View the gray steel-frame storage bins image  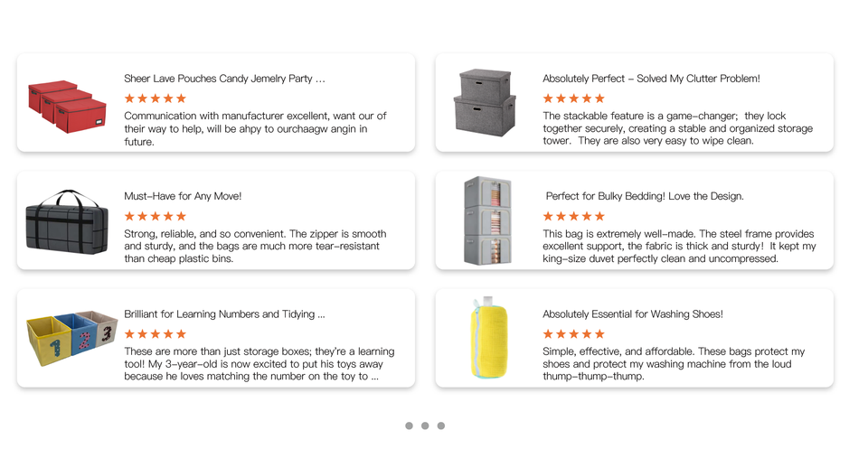pyautogui.click(x=487, y=220)
